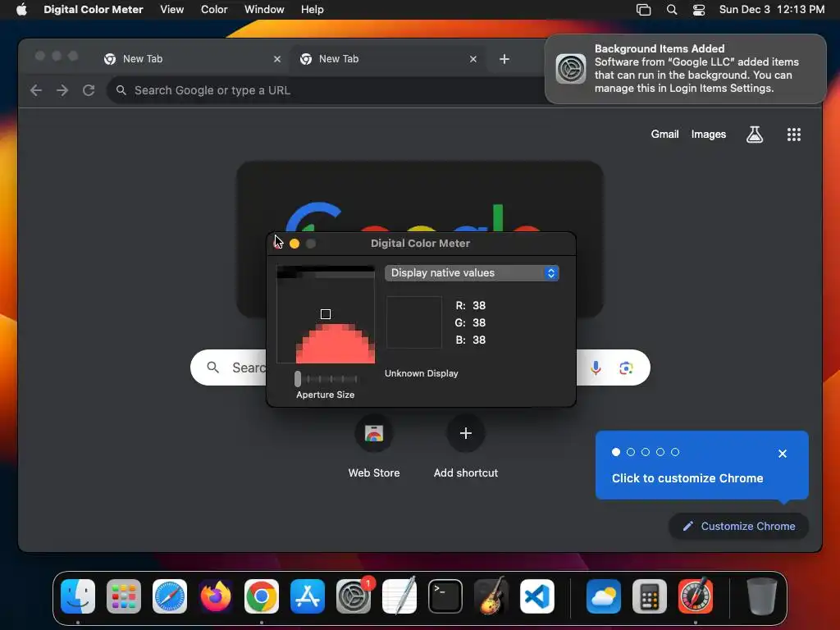Click the Digital Color Meter Dock icon
Viewport: 840px width, 630px height.
pyautogui.click(x=696, y=596)
